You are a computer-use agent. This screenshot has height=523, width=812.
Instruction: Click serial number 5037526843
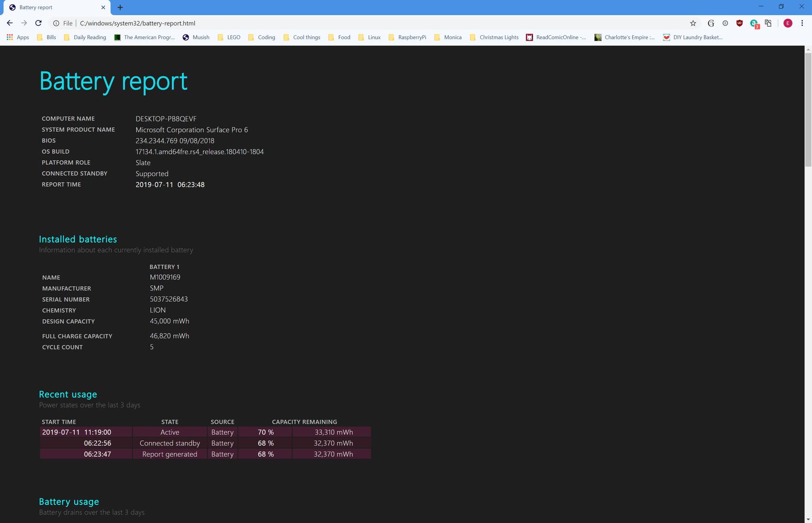pyautogui.click(x=169, y=299)
